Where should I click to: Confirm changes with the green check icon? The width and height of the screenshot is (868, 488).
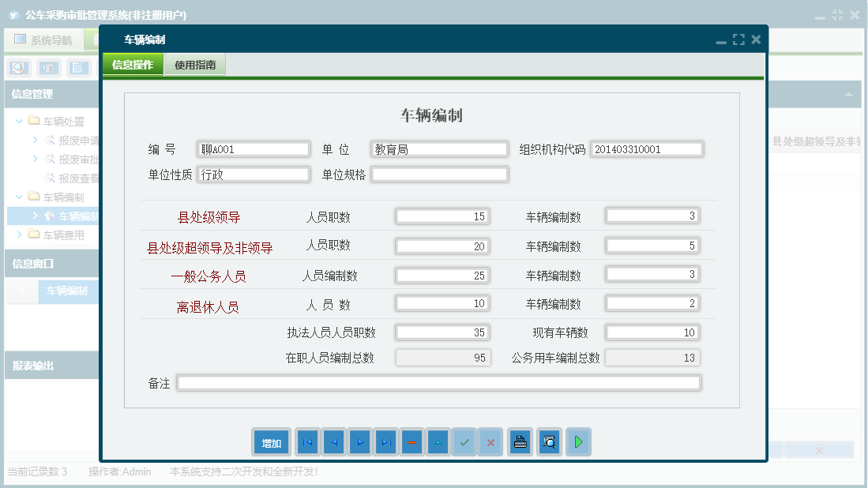tap(464, 442)
